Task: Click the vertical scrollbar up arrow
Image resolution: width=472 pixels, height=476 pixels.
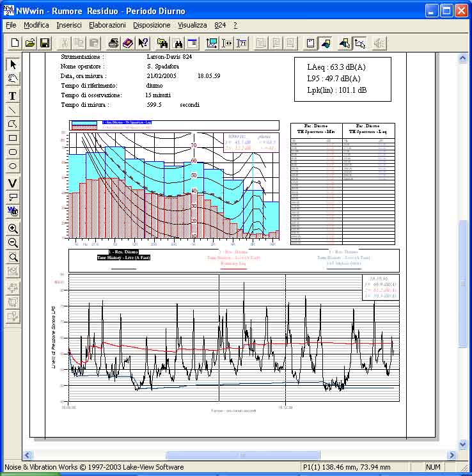Action: [462, 58]
